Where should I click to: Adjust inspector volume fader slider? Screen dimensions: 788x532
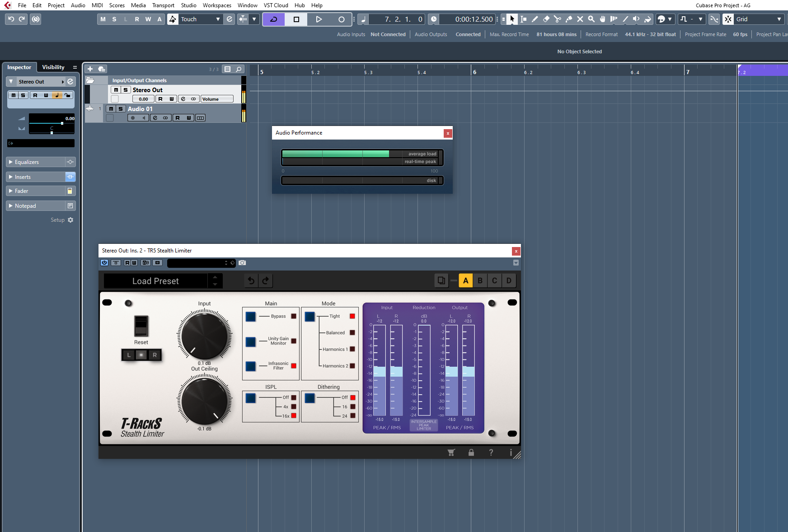click(52, 123)
